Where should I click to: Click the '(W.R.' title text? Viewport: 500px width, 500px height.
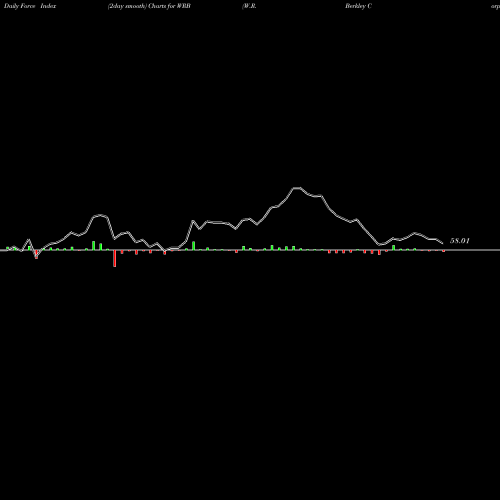[249, 6]
